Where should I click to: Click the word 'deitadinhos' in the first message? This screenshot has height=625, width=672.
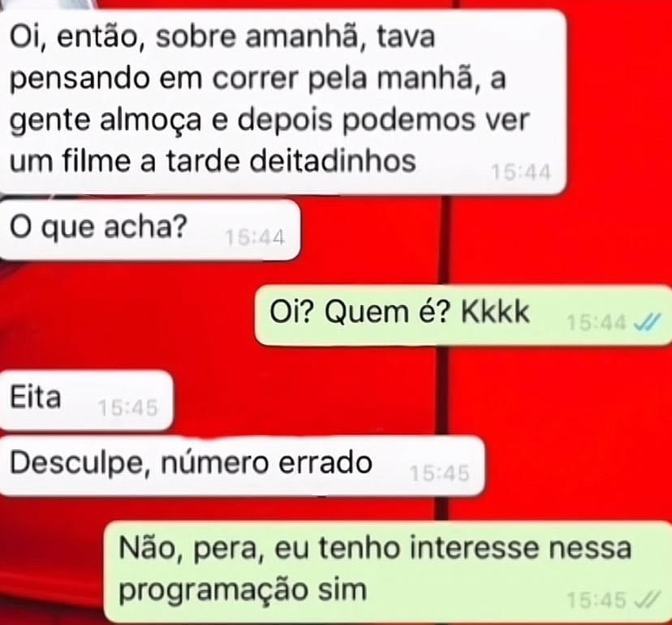[333, 161]
